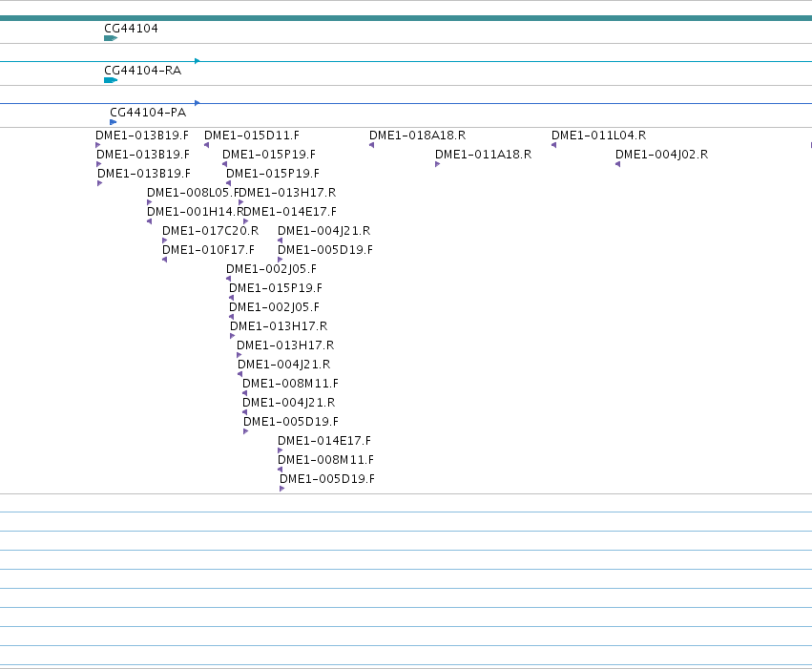Click DME1-014E17.F label beside DME1-001H14.R
Viewport: 812px width, 669px height.
click(290, 212)
